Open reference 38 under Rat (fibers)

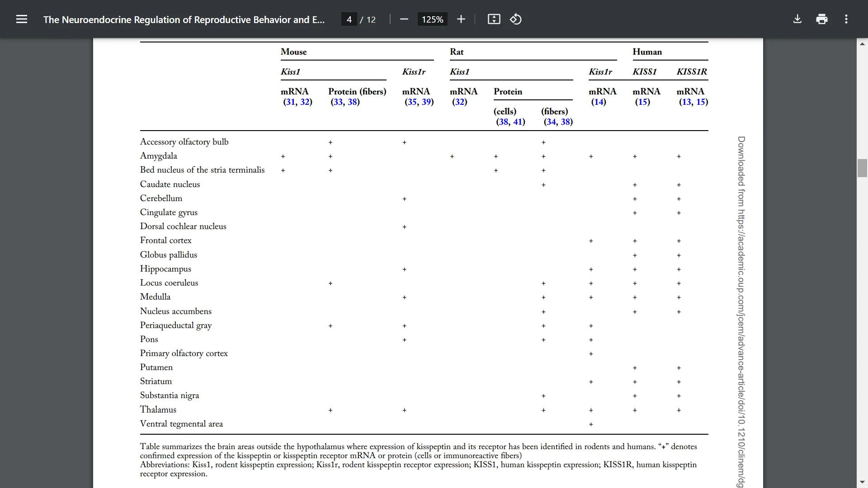point(566,122)
